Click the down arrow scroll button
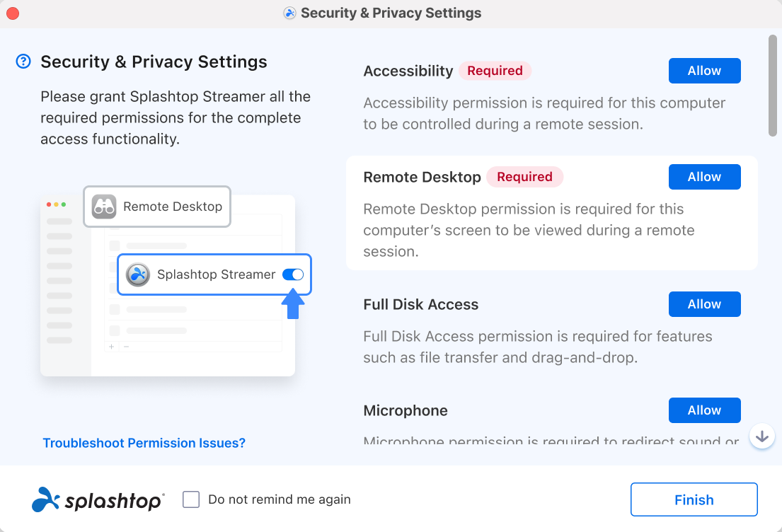This screenshot has width=782, height=532. coord(762,436)
